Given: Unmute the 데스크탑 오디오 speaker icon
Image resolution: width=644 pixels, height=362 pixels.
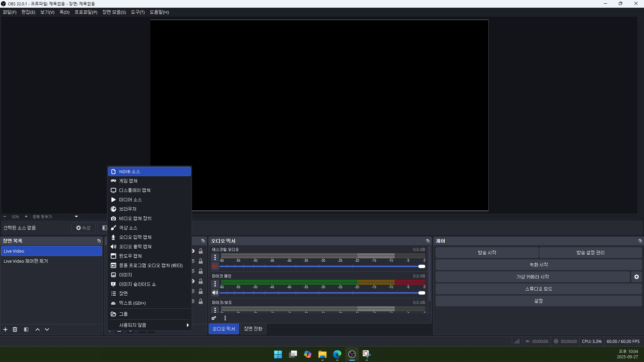Looking at the screenshot, I should (215, 266).
